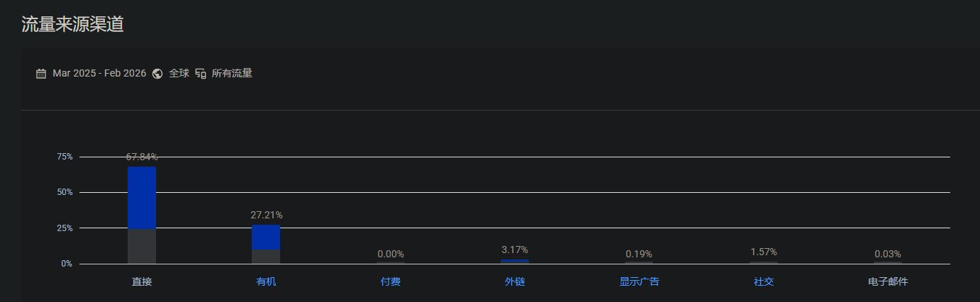This screenshot has height=302, width=980.
Task: Open the 有机 channel link
Action: pos(266,282)
